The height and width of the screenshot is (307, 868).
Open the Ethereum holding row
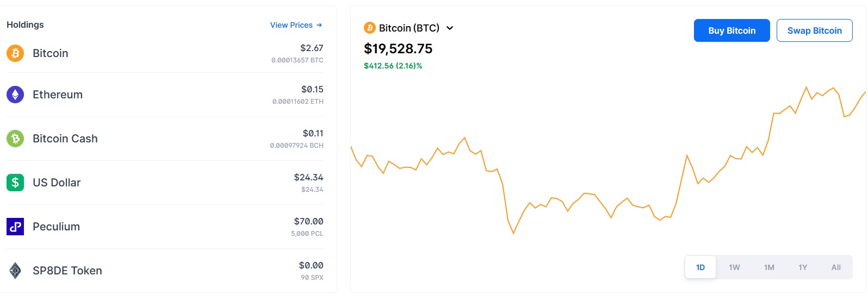(165, 95)
